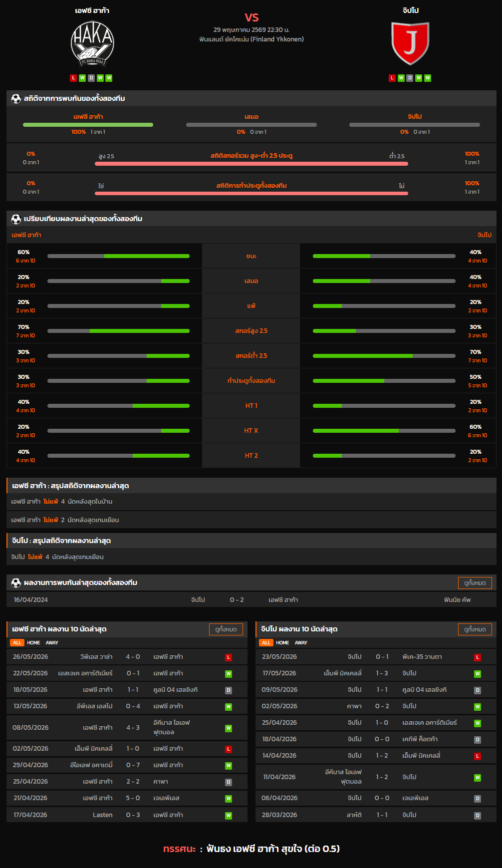The height and width of the screenshot is (868, 502).
Task: Click the Haka 100% green win bar
Action: pyautogui.click(x=88, y=125)
